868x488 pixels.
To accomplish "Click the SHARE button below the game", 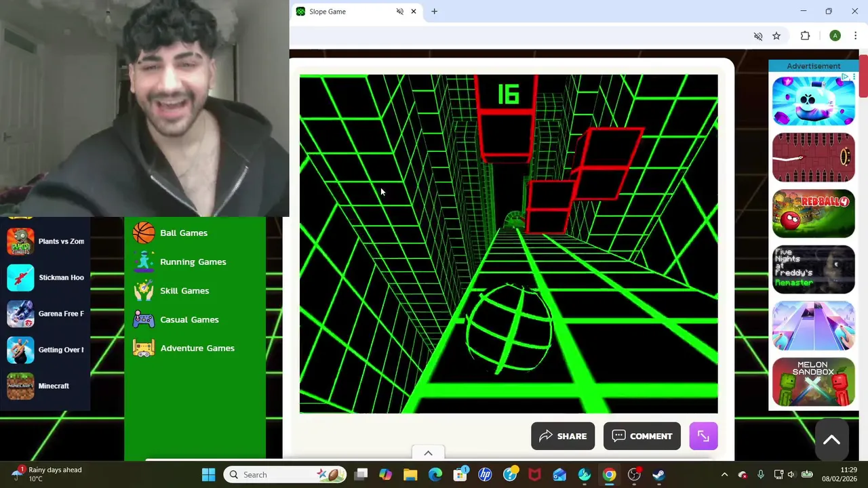I will pos(563,436).
